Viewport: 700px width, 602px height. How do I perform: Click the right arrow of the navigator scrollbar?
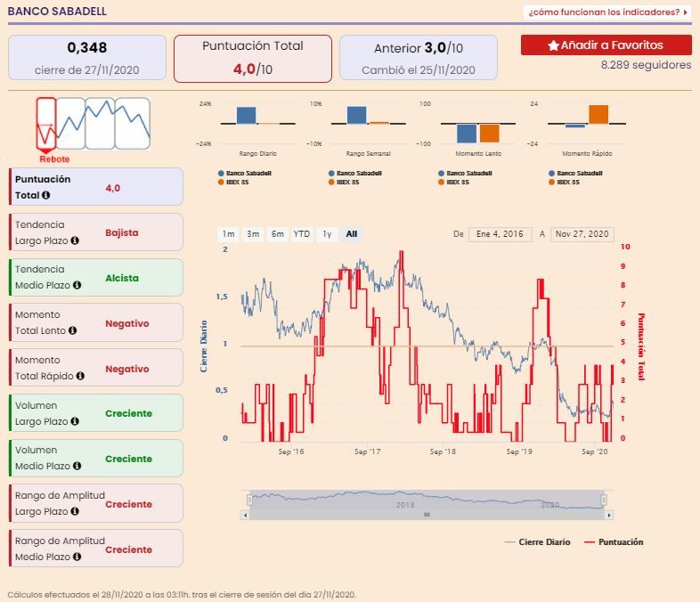(609, 515)
